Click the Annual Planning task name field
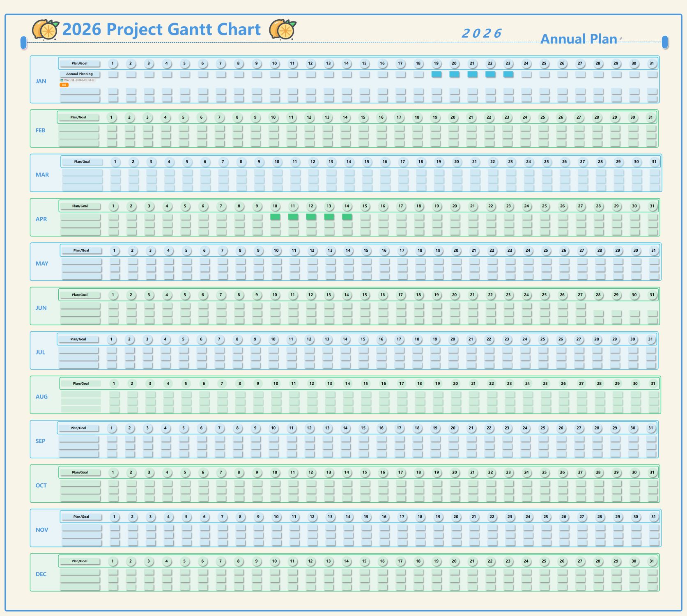Screen dimensions: 687x616 tap(80, 74)
